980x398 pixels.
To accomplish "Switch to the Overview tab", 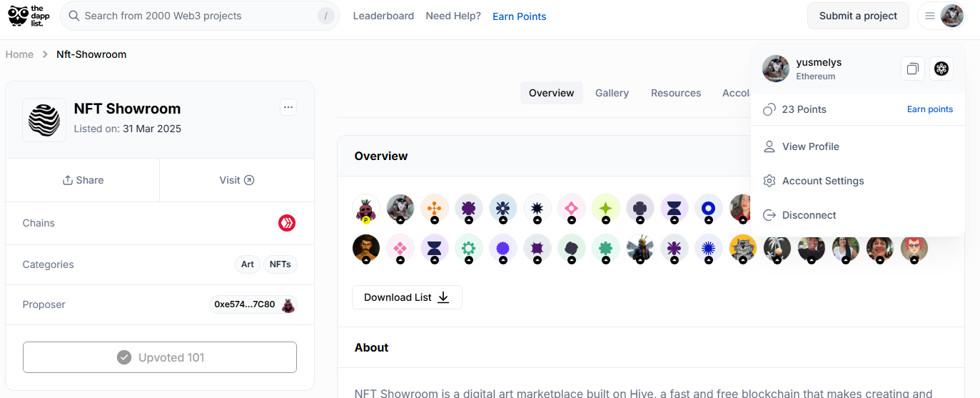I will tap(552, 93).
